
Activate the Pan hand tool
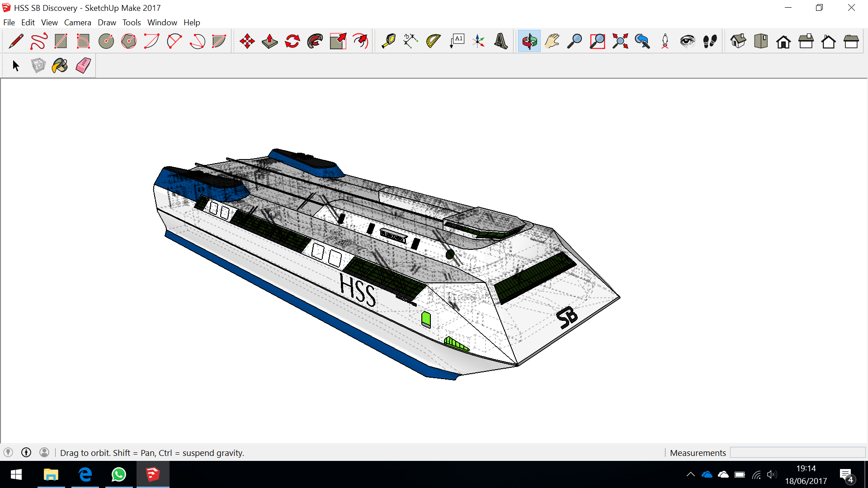[552, 41]
